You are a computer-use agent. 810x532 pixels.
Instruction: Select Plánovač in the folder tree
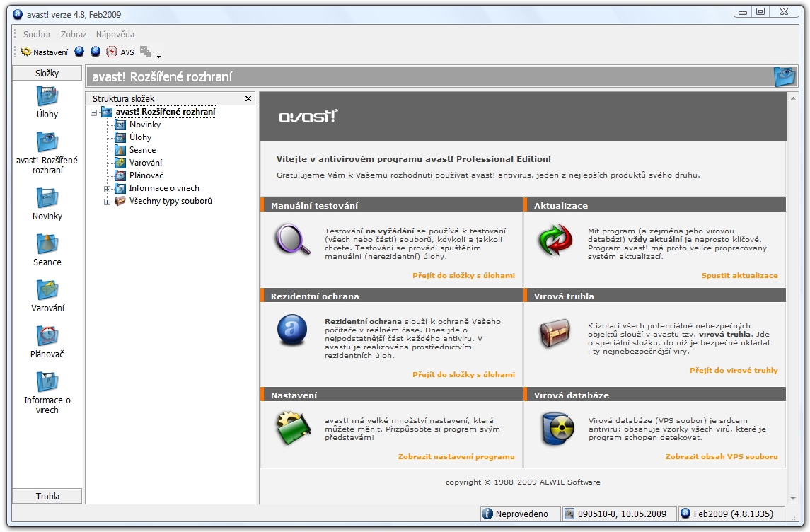[x=146, y=175]
